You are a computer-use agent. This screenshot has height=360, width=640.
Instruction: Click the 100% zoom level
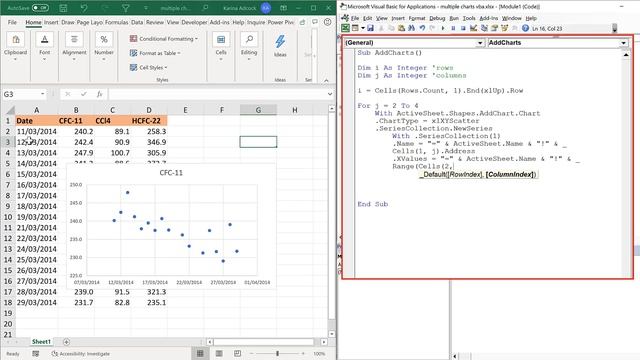pos(320,353)
